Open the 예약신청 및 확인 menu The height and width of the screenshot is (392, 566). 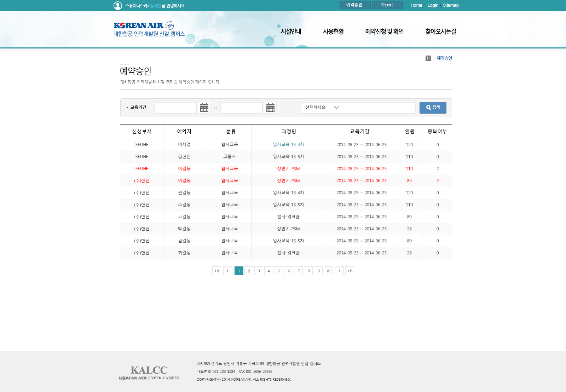(384, 31)
